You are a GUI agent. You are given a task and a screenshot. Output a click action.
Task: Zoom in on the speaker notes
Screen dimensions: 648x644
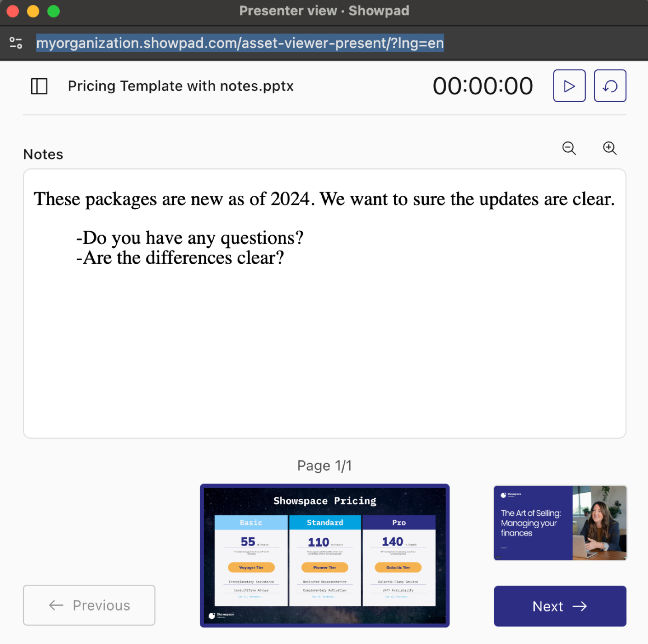(x=610, y=149)
